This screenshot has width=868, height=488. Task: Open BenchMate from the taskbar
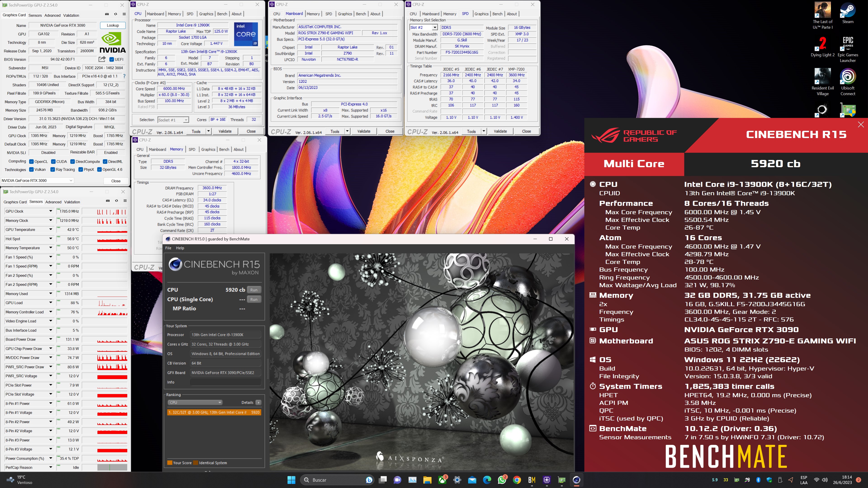[x=532, y=480]
